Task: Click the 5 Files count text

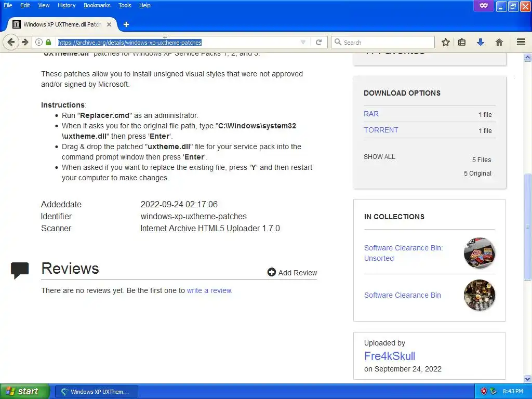Action: (x=482, y=160)
